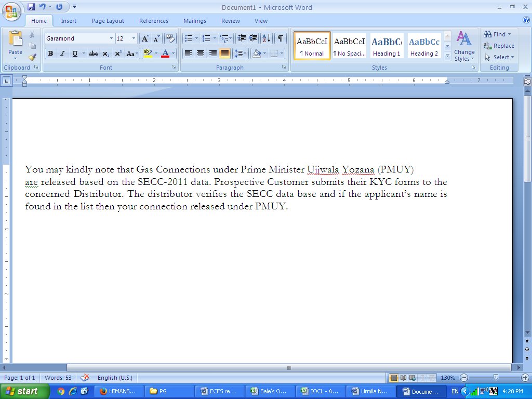Viewport: 532px width, 399px height.
Task: Toggle Show/Hide paragraph marks
Action: [280, 38]
